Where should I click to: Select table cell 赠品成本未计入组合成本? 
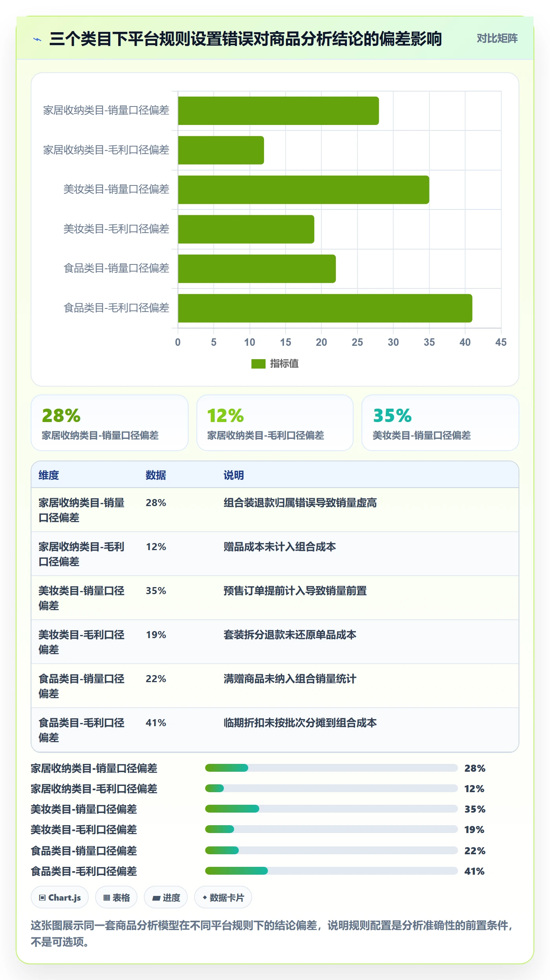(280, 547)
